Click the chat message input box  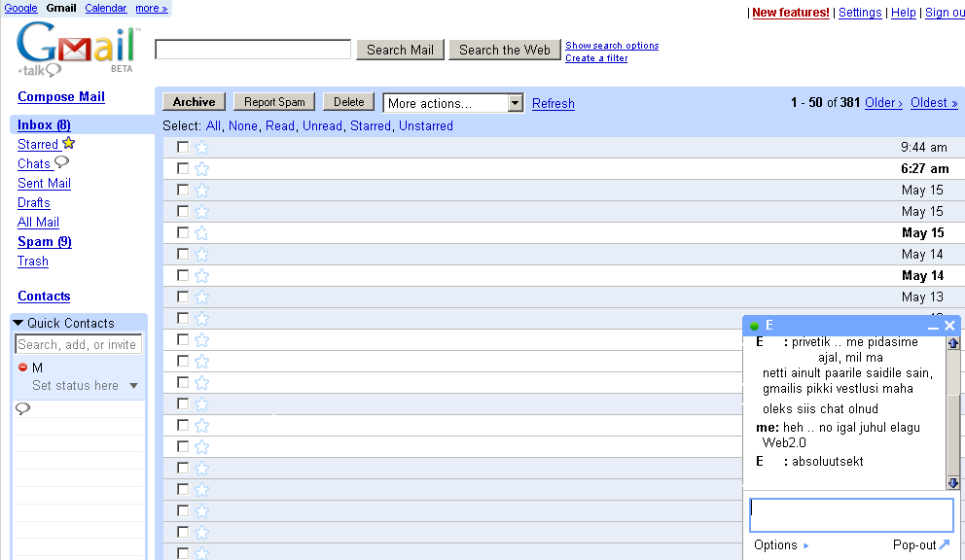[x=851, y=515]
